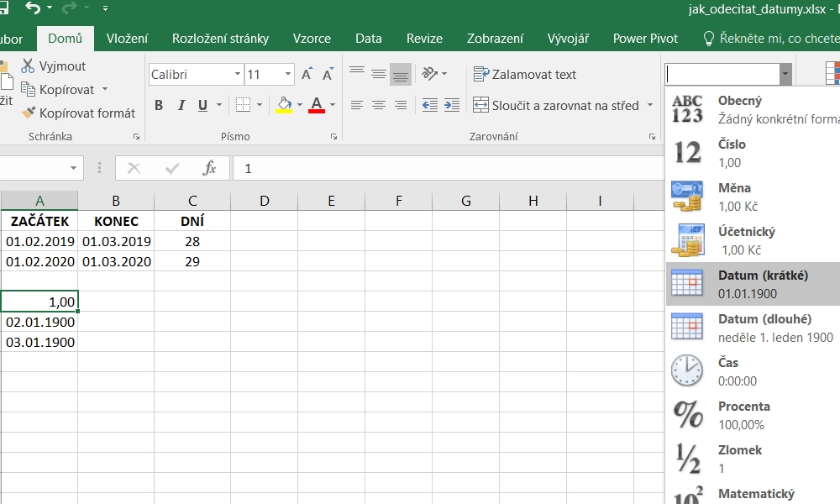Select the Čas time format
Screen dimensions: 840x504
point(753,371)
